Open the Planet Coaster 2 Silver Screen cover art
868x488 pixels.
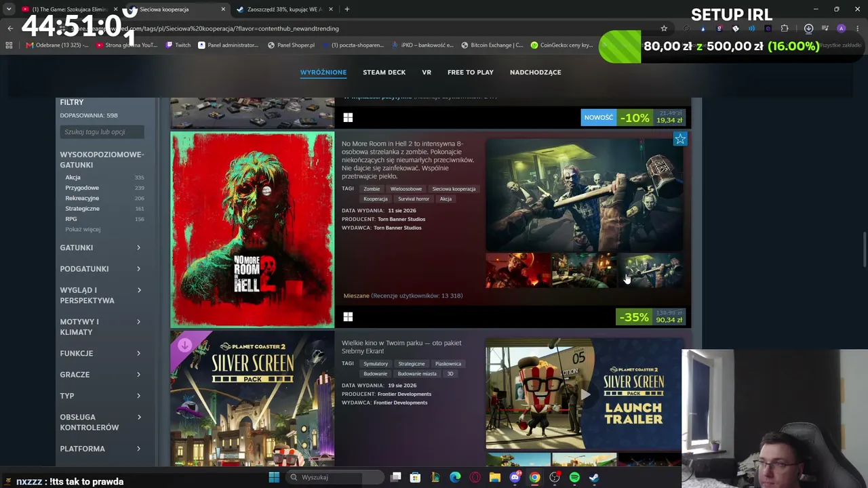pos(252,399)
